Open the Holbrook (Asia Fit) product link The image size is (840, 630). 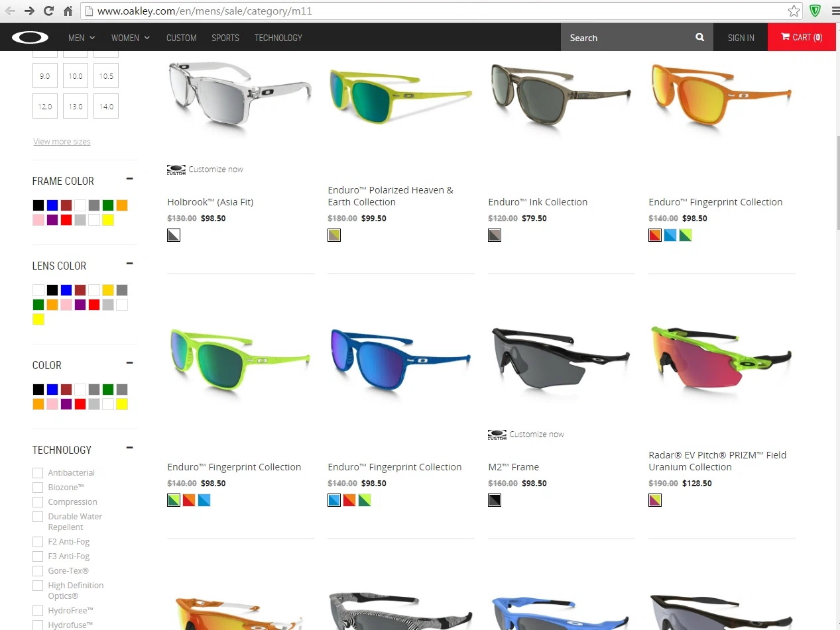click(x=210, y=202)
